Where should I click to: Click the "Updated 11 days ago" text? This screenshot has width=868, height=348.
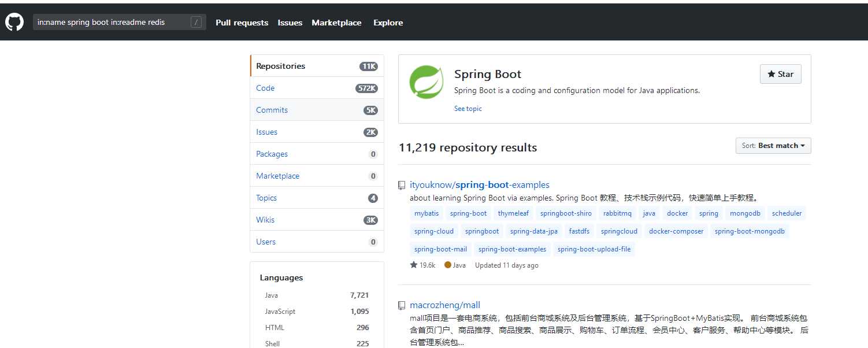click(507, 265)
